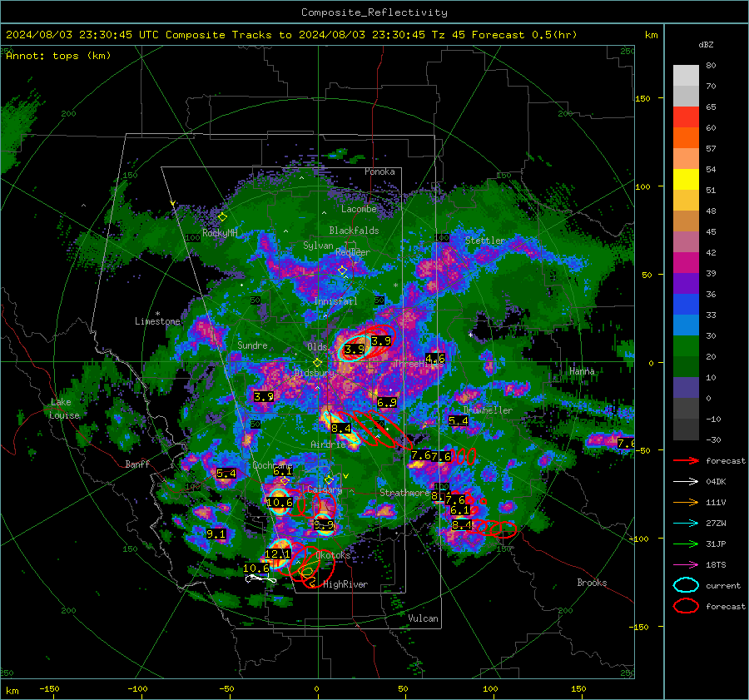
Task: Click the Banff town label
Action: click(137, 464)
